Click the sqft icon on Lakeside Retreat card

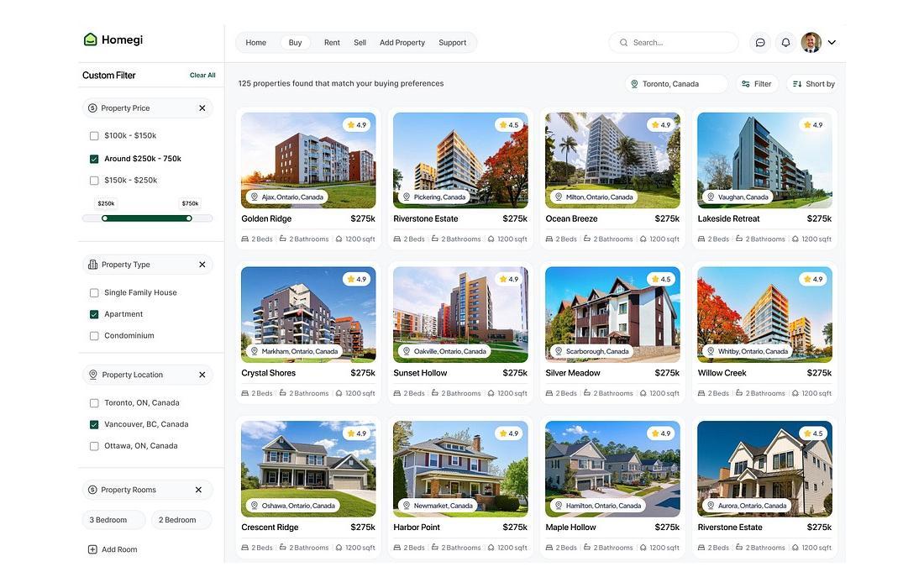click(795, 239)
